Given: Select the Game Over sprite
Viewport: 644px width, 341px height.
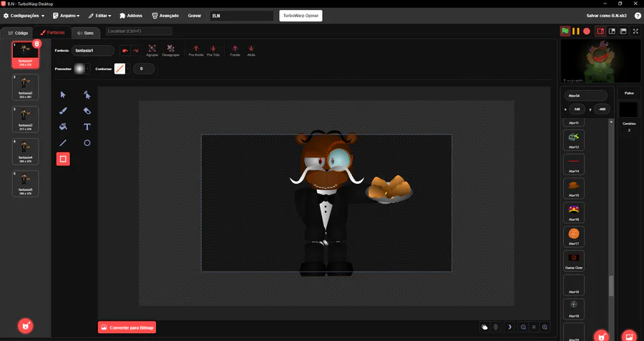Looking at the screenshot, I should click(x=574, y=260).
